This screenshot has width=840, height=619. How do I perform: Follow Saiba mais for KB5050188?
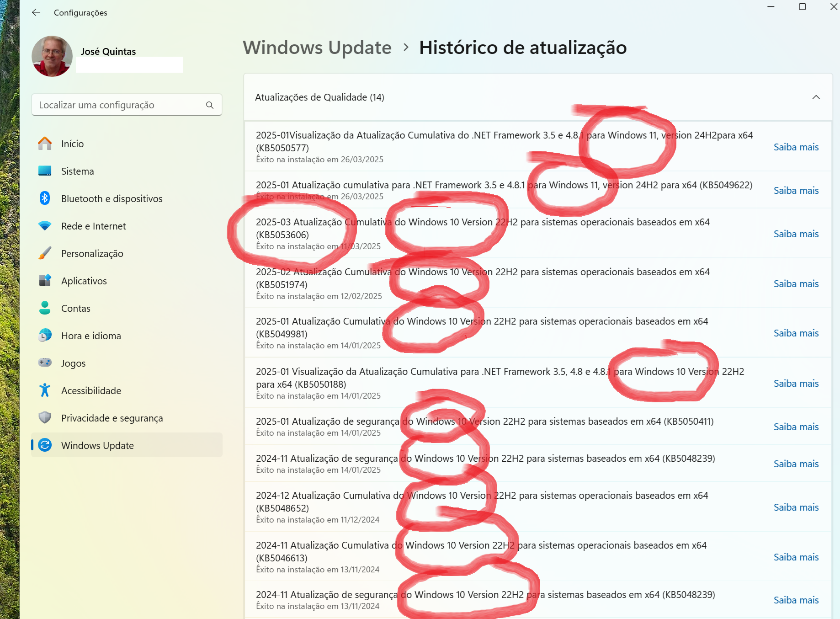796,384
